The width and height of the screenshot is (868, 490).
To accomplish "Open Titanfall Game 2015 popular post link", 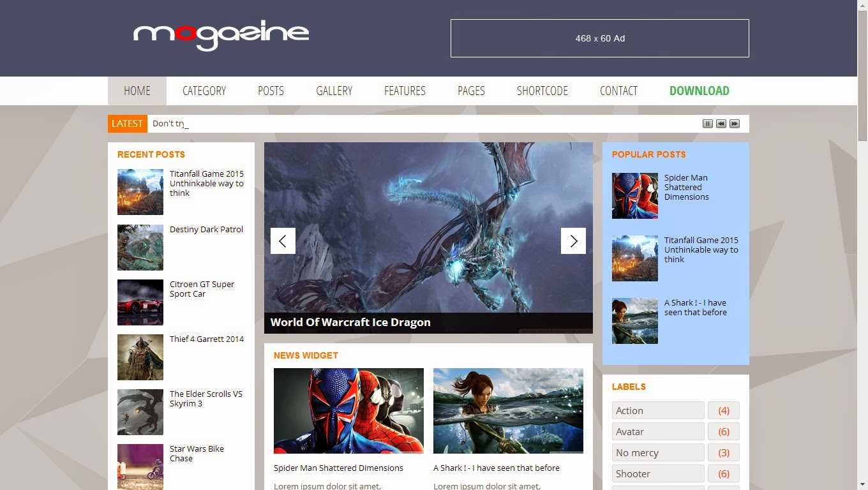I will 701,249.
